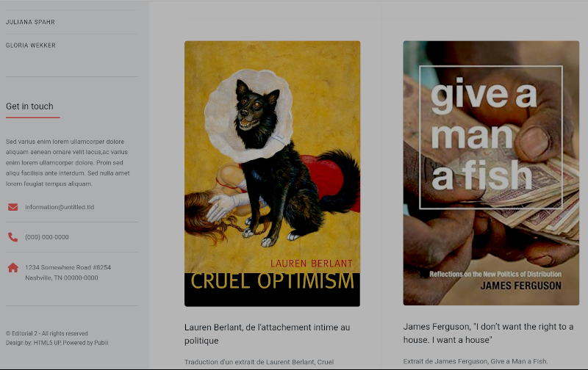Screen dimensions: 588x370
Task: Follow the HTML5 UP design credit link
Action: (47, 343)
